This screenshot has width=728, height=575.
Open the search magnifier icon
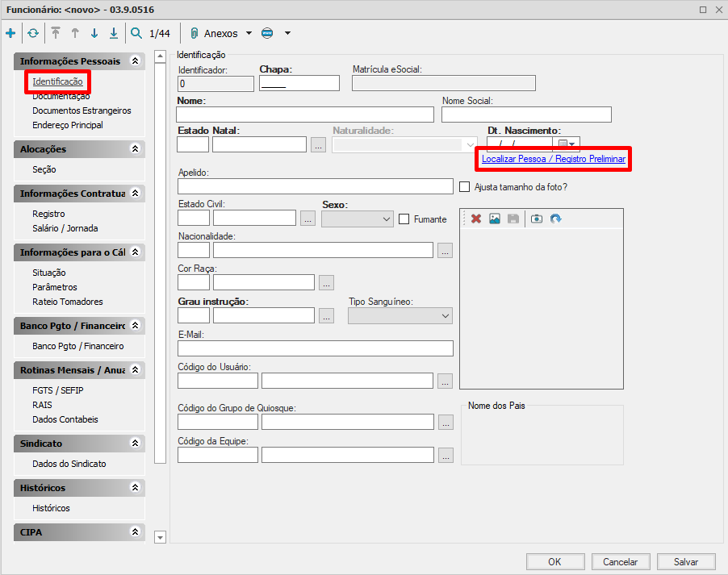pos(136,33)
